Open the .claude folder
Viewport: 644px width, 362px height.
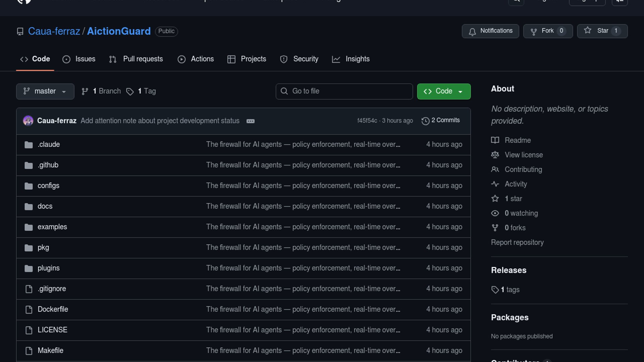49,144
